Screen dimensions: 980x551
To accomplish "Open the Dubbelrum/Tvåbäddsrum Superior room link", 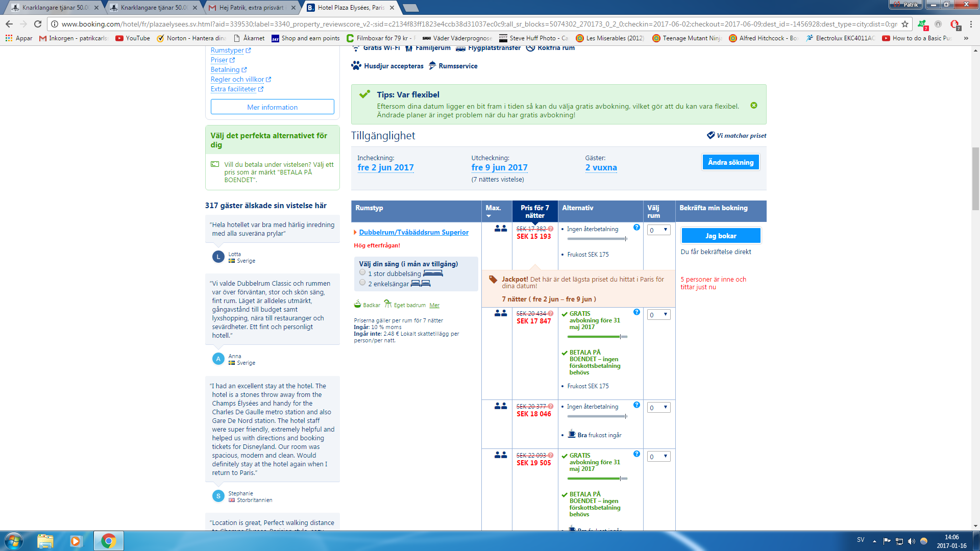I will click(x=413, y=232).
